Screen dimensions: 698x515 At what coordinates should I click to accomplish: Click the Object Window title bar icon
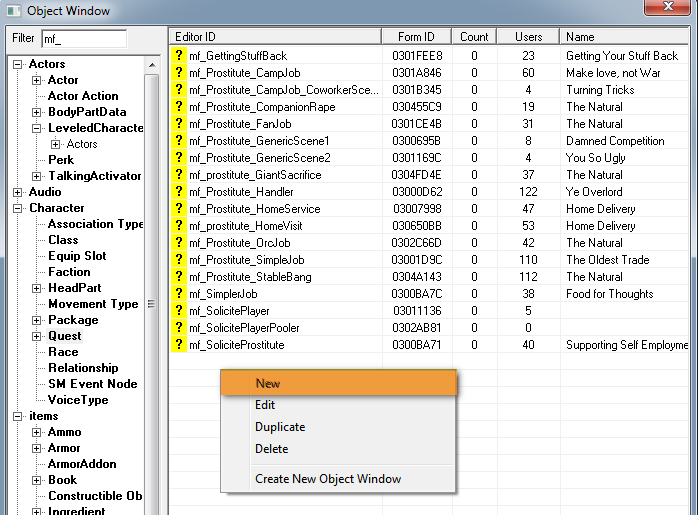tap(12, 10)
